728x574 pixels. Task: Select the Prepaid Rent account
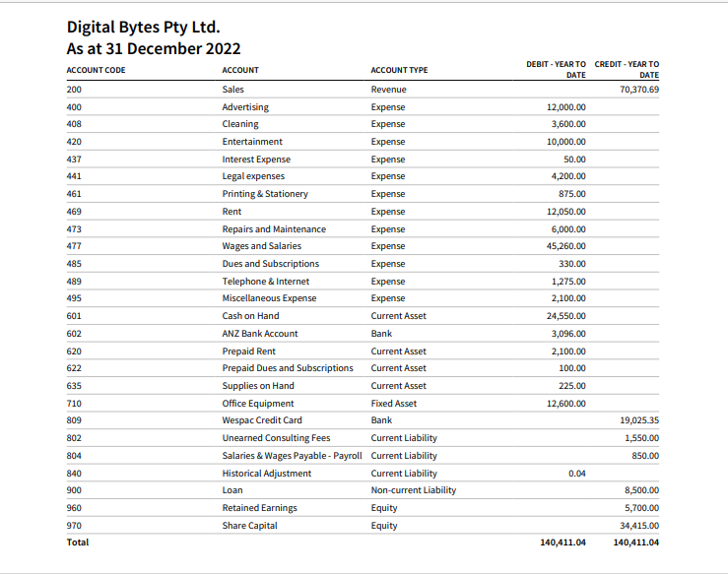(x=249, y=351)
